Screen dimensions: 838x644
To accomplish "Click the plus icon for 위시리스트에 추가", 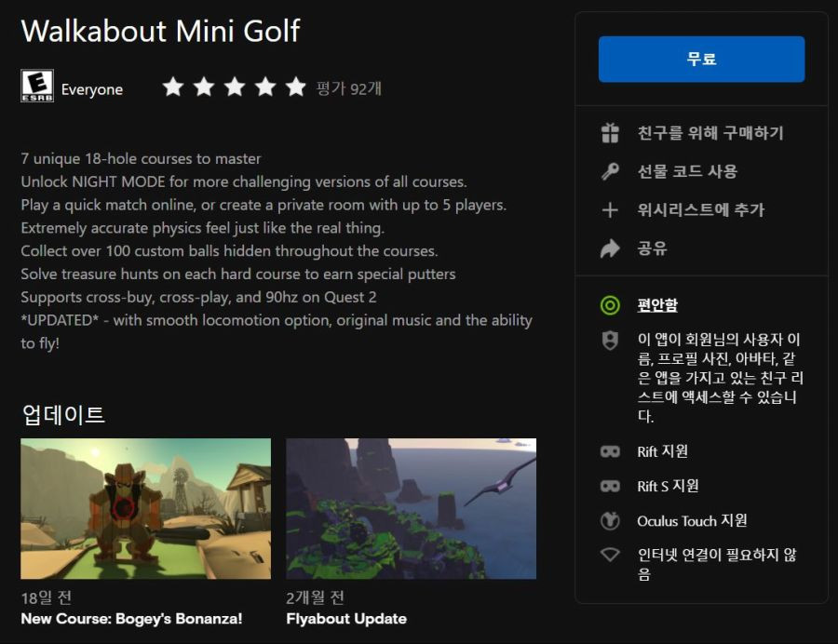I will [x=610, y=210].
